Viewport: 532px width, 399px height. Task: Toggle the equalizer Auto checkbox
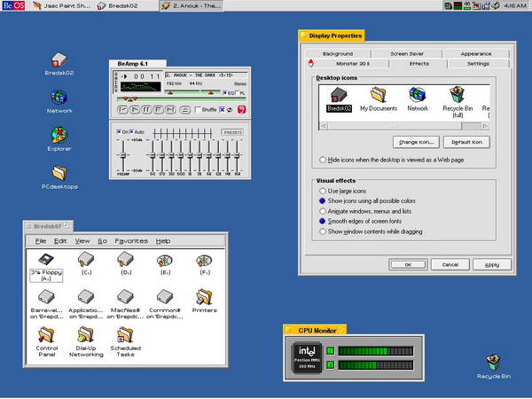click(131, 131)
